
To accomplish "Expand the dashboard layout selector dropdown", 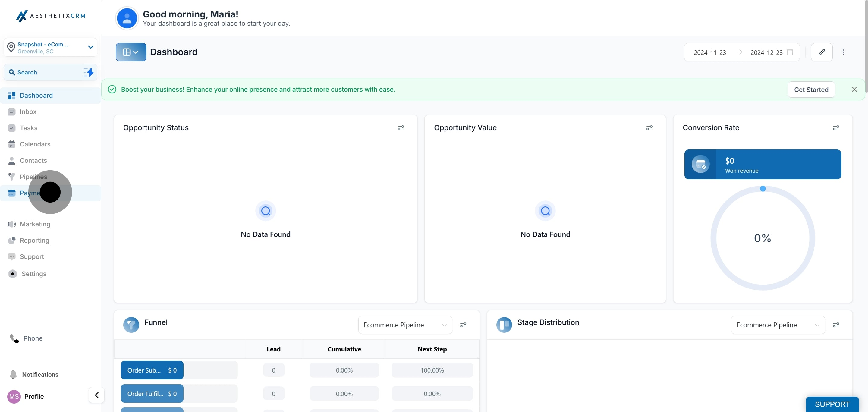I will click(x=131, y=52).
